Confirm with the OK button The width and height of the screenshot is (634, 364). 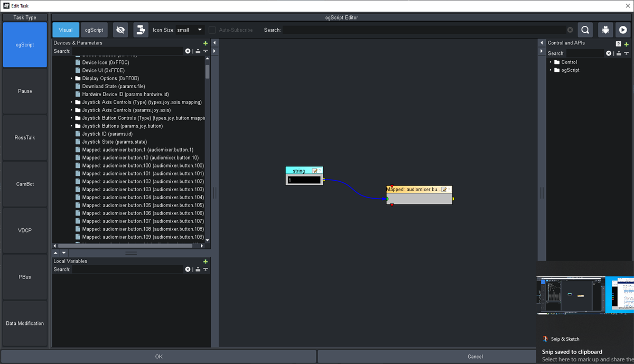(158, 357)
